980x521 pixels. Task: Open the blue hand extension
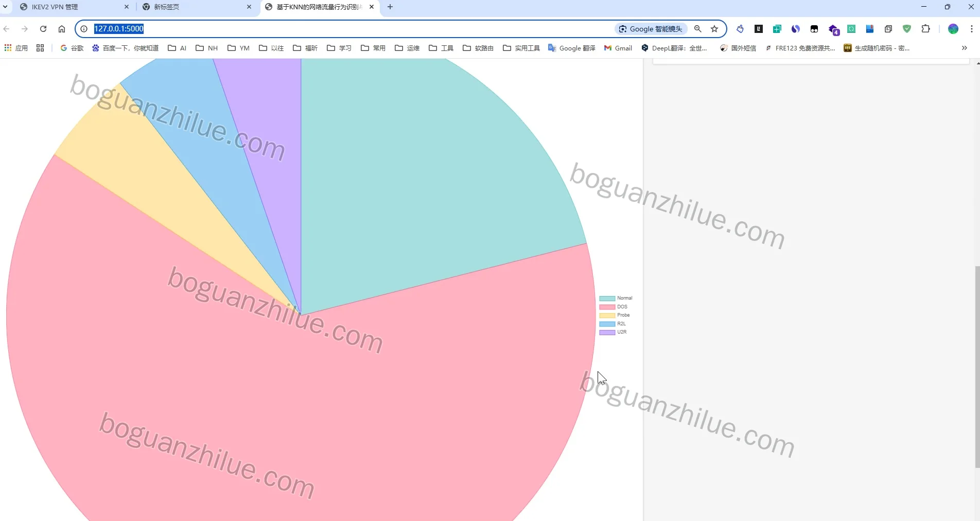coord(740,29)
